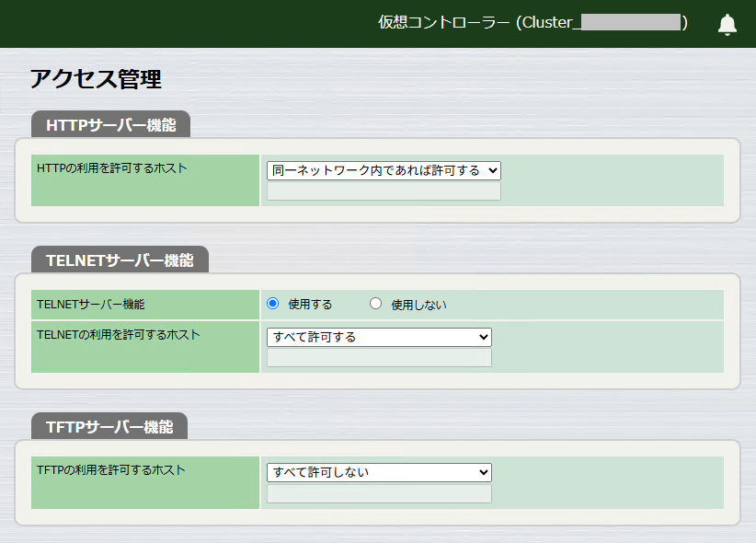Open the notification bell icon

point(727,24)
